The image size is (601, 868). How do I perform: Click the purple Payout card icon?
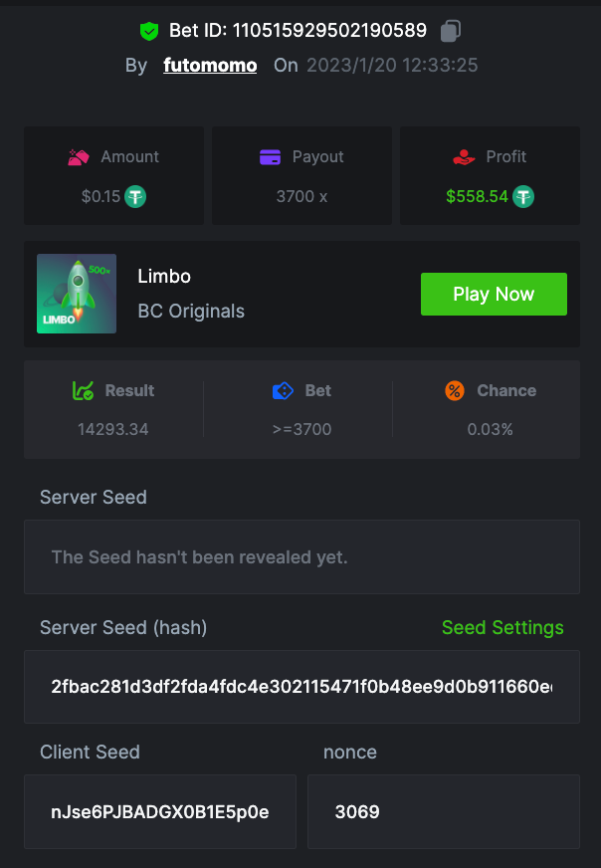270,156
